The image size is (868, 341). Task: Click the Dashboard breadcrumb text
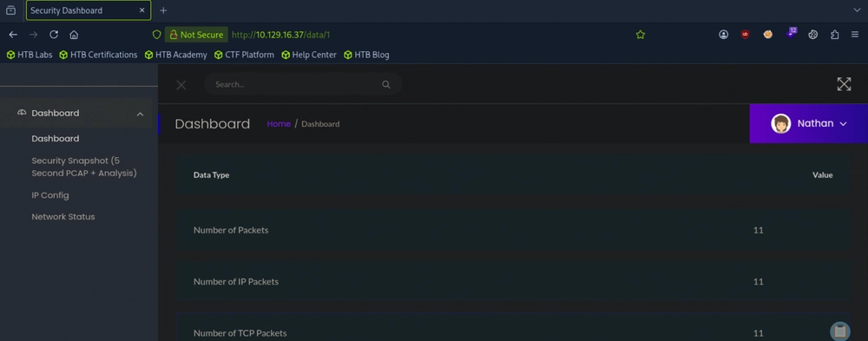(320, 124)
